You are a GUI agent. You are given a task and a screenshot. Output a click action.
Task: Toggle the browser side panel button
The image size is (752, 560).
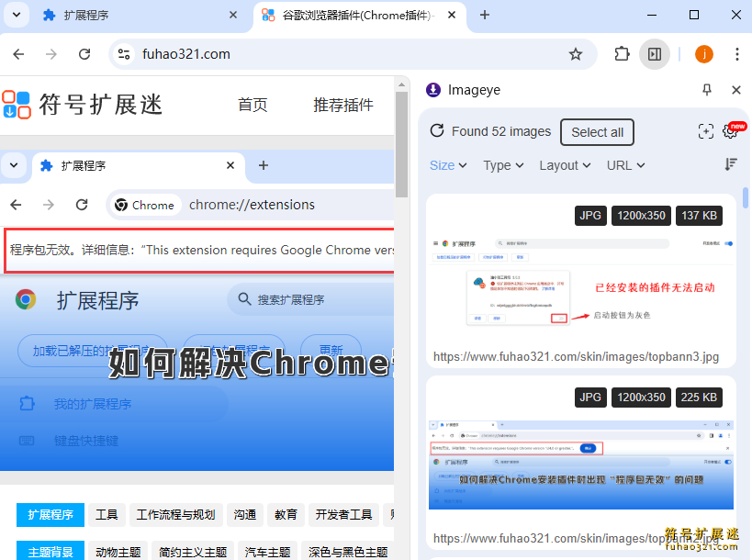pos(655,54)
